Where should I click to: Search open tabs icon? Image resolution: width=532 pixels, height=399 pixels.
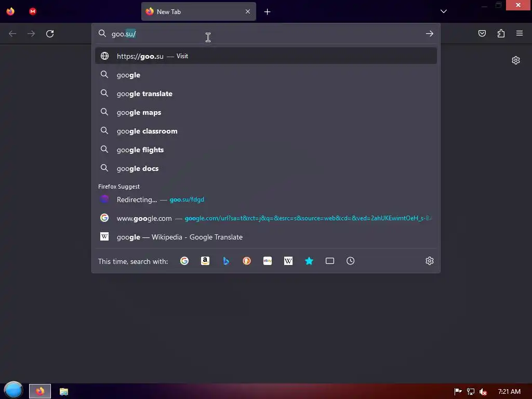click(x=330, y=261)
